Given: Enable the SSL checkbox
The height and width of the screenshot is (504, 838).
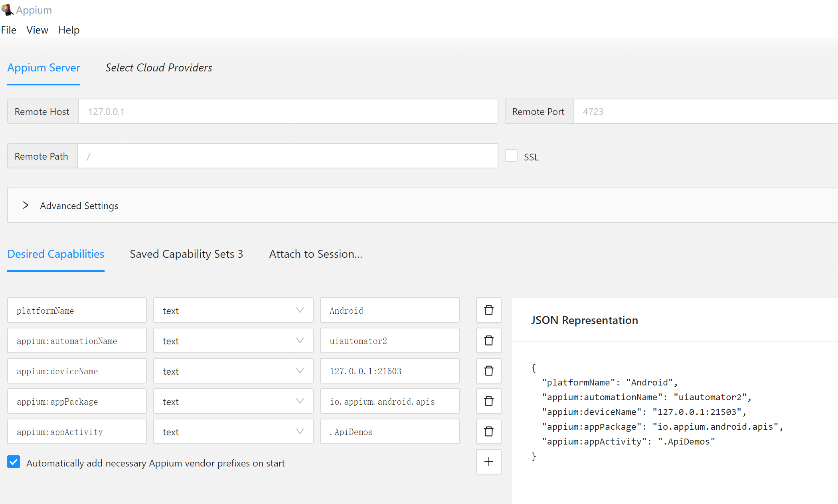Looking at the screenshot, I should [x=511, y=156].
